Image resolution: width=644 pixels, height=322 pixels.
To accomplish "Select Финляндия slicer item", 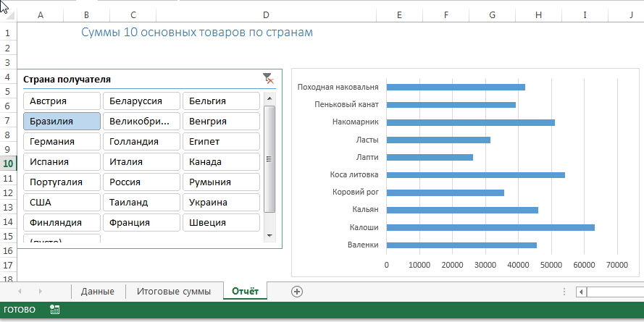I will pyautogui.click(x=62, y=223).
